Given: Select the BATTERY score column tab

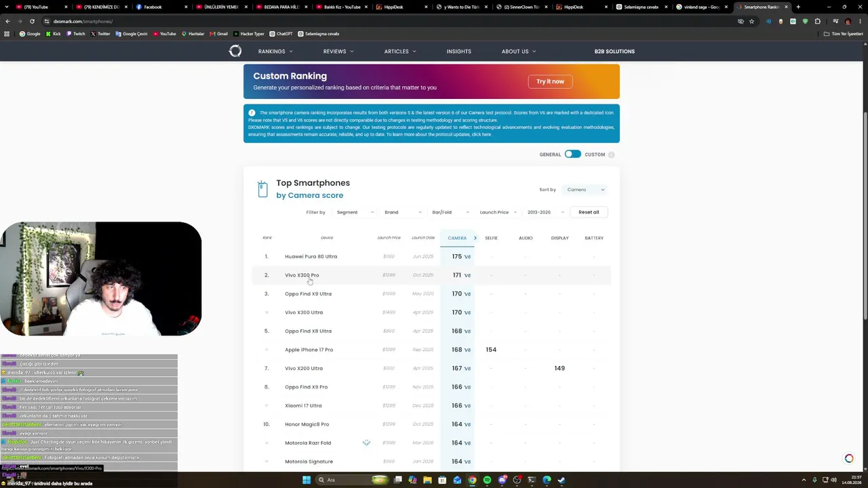Looking at the screenshot, I should click(594, 238).
